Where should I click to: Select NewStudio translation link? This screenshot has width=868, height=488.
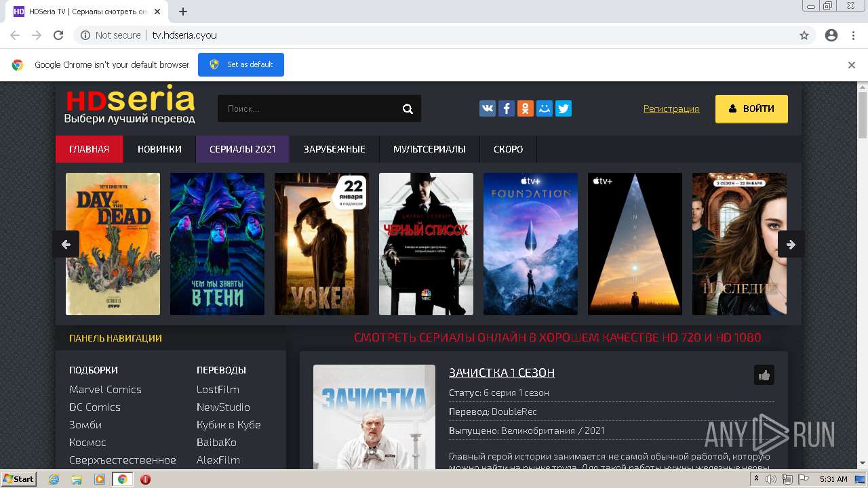[223, 407]
